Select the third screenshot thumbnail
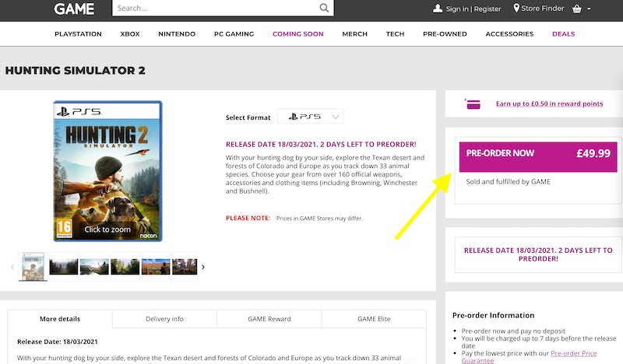Viewport: 623px width, 364px height. click(x=94, y=267)
